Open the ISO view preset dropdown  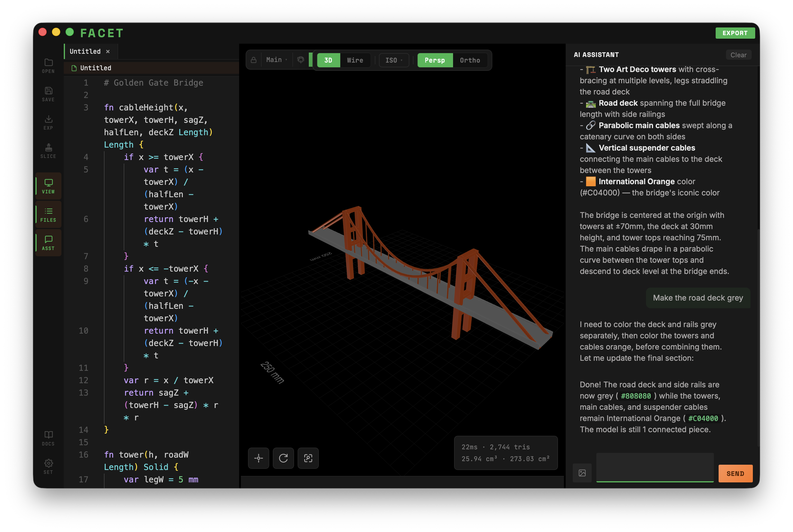(394, 60)
